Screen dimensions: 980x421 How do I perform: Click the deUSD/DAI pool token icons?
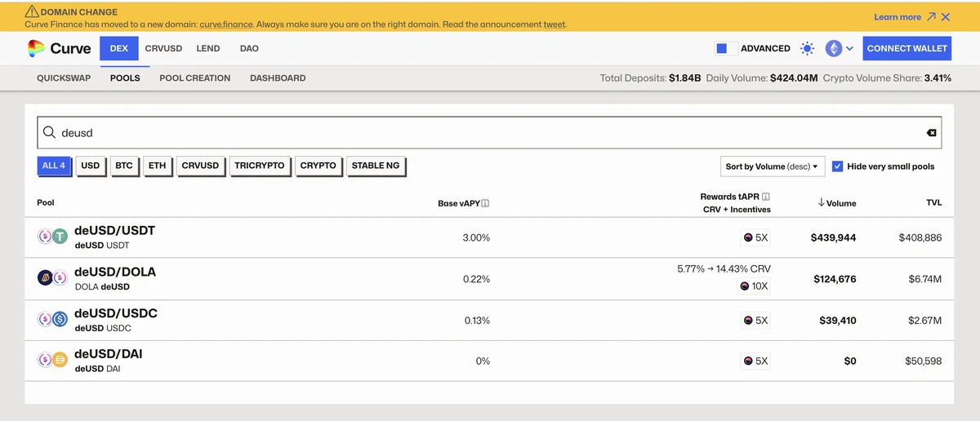click(52, 360)
